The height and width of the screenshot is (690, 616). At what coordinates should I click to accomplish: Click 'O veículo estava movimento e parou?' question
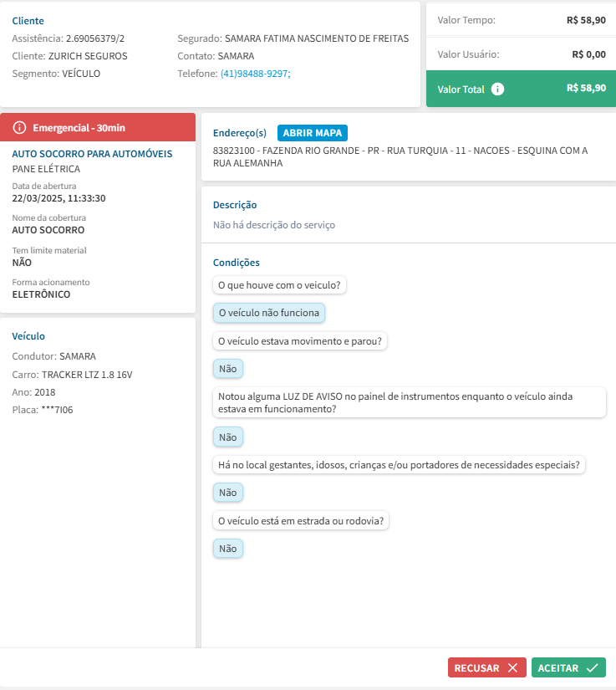(x=300, y=341)
